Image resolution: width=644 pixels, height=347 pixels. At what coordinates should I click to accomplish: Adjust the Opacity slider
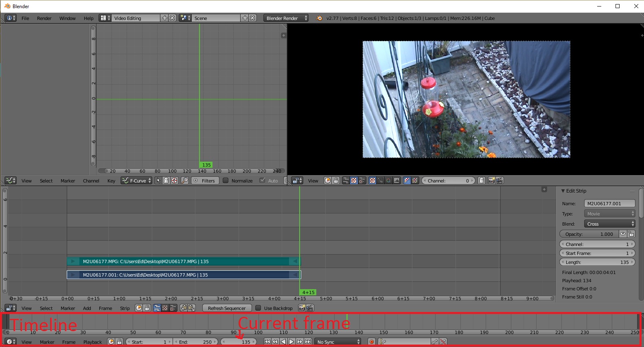coord(589,234)
